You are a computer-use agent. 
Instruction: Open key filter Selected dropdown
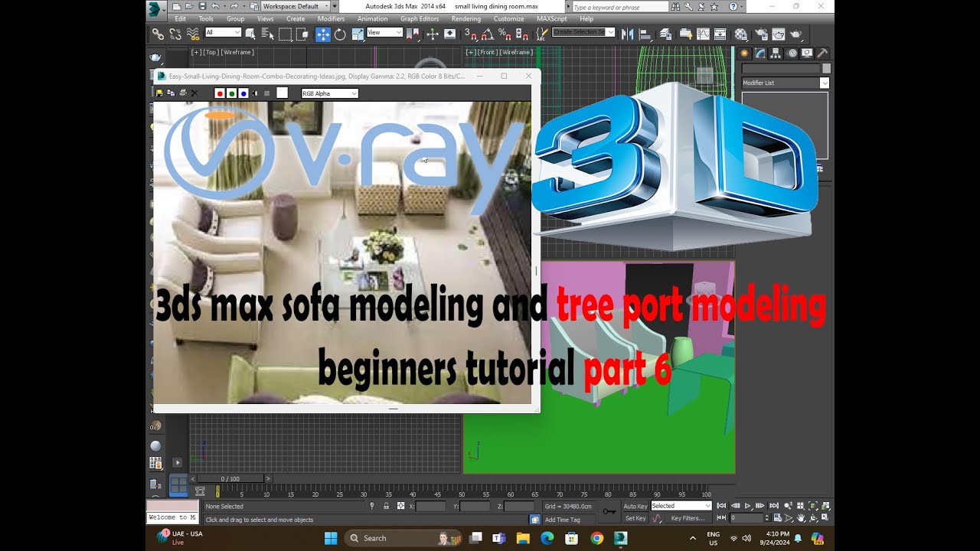[681, 506]
